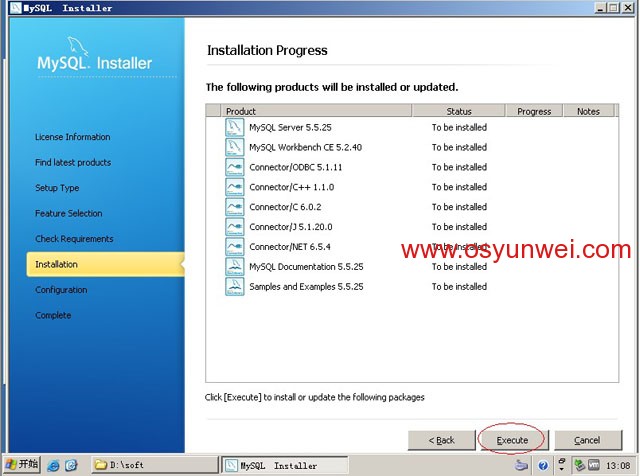Click the Connector/C 6.0.2 icon

point(234,207)
